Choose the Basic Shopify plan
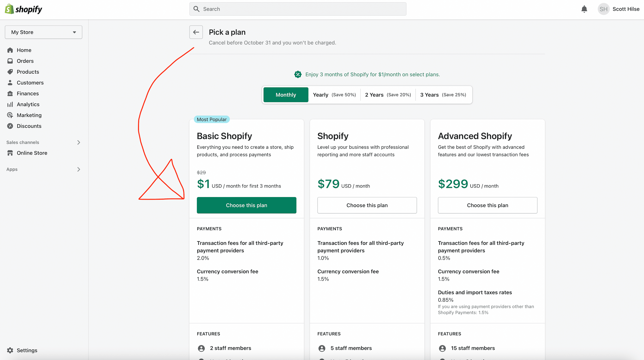The image size is (644, 360). tap(246, 205)
